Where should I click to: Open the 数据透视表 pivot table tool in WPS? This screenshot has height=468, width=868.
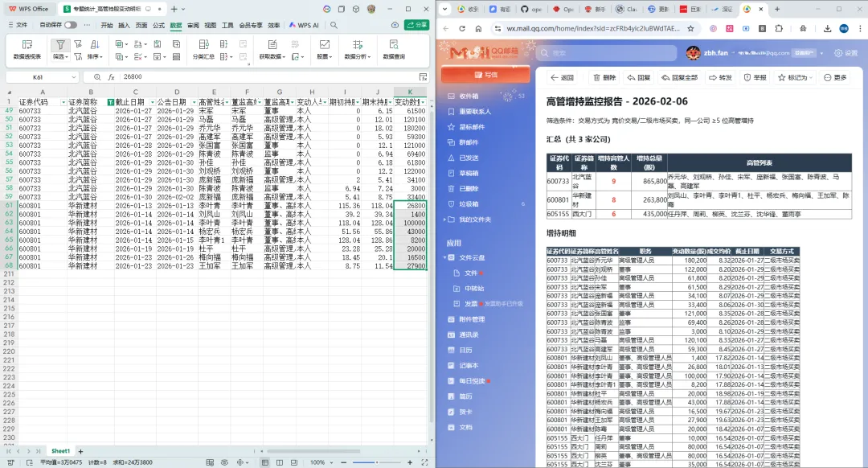[27, 49]
